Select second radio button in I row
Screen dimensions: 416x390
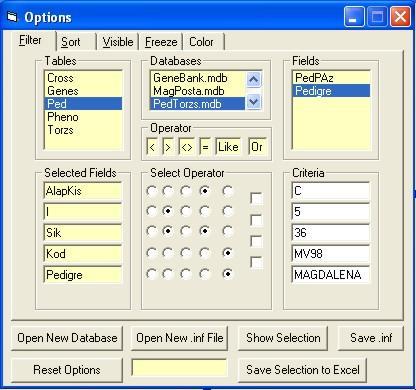pos(168,211)
